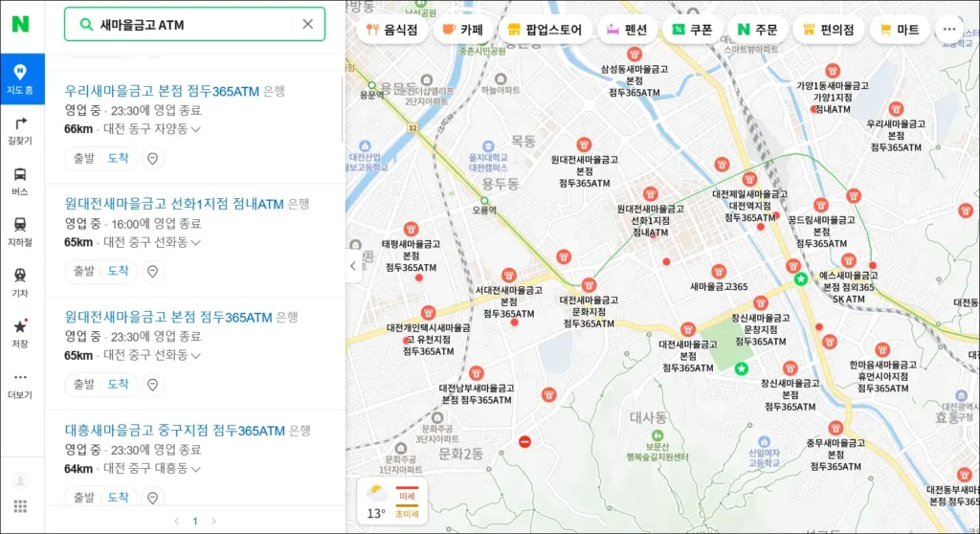
Task: Click 꿈드림새마을금고 본점 map marker
Action: click(820, 205)
